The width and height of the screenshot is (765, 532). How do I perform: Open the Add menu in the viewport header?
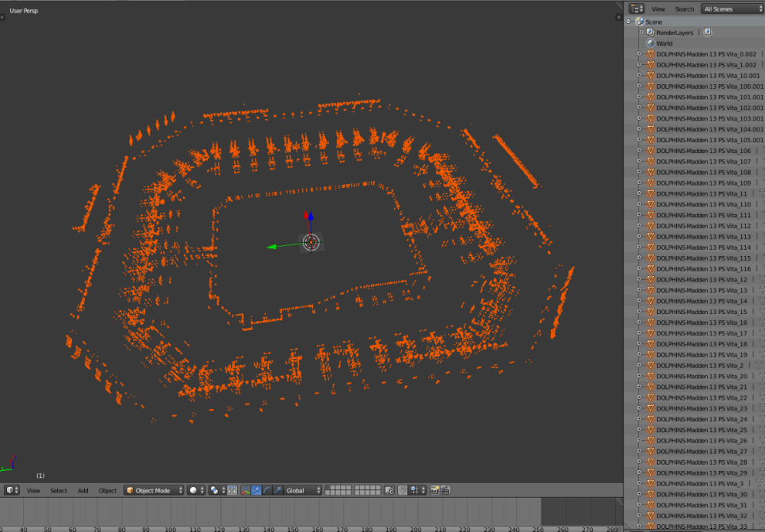[x=82, y=490]
